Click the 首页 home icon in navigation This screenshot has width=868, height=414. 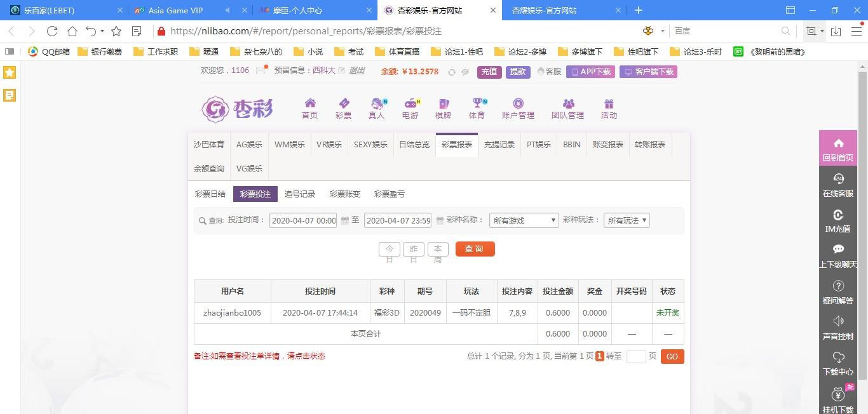(x=309, y=103)
